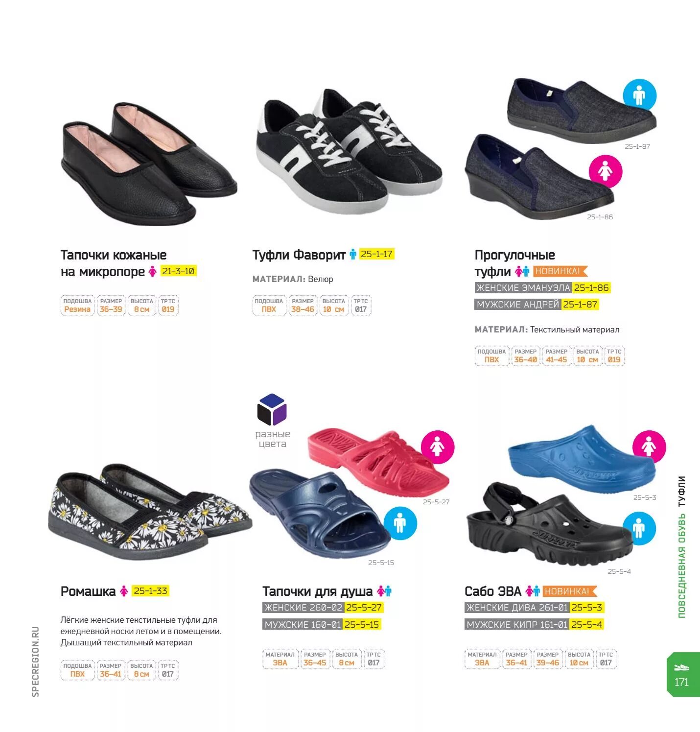
Task: Click the blue male icon near 25-1-87 shoe
Action: [639, 95]
